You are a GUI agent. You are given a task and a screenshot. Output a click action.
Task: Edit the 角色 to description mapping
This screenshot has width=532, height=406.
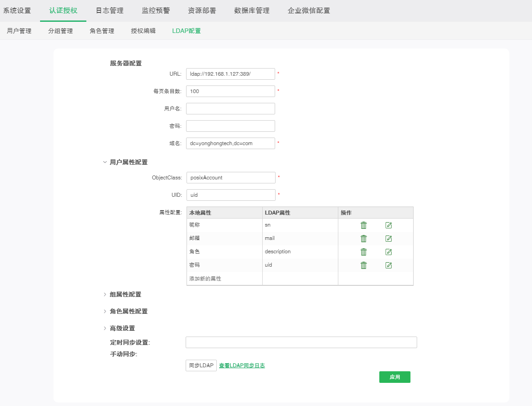point(388,252)
